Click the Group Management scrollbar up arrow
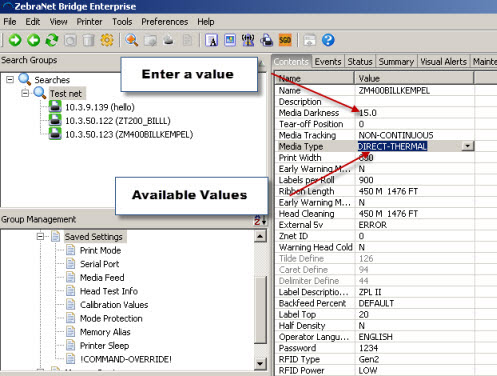Image resolution: width=497 pixels, height=376 pixels. point(260,236)
